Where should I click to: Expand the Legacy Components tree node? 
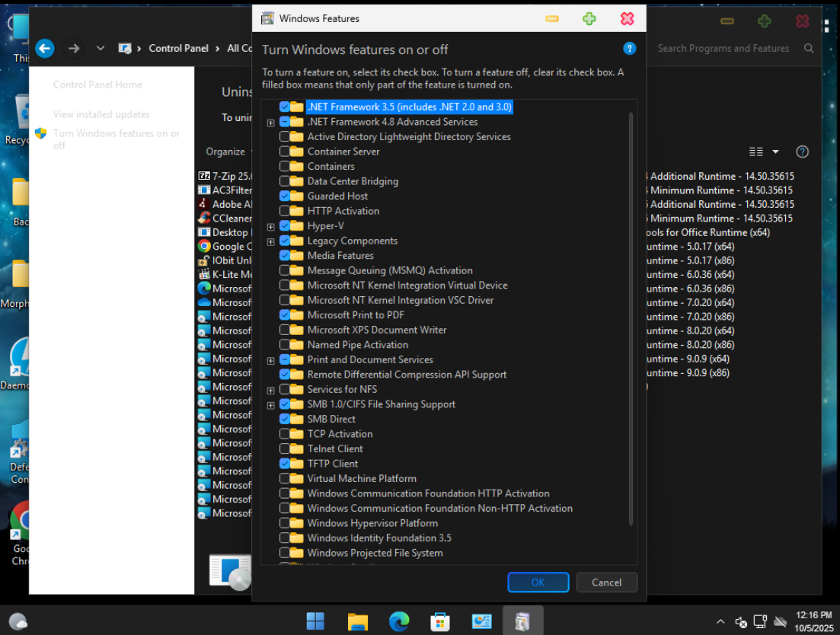tap(270, 241)
